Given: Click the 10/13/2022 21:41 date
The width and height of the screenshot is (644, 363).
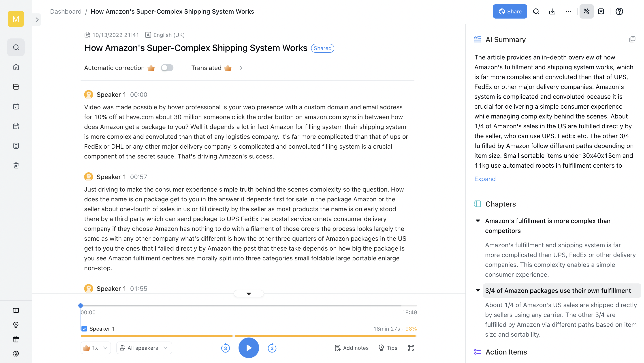Looking at the screenshot, I should point(116,35).
